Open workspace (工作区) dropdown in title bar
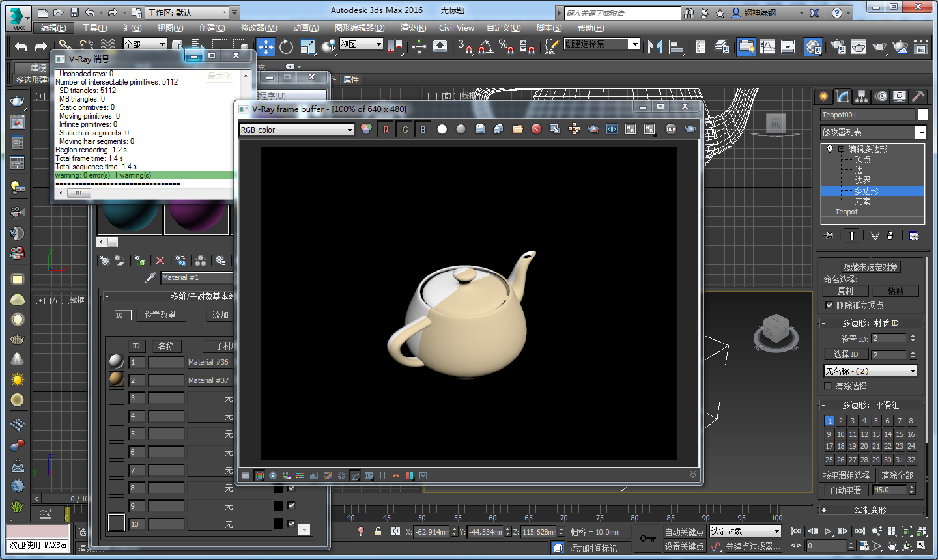 188,12
